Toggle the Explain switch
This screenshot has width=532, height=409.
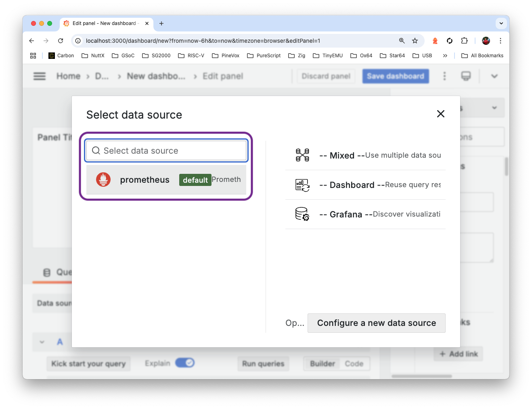(x=185, y=363)
